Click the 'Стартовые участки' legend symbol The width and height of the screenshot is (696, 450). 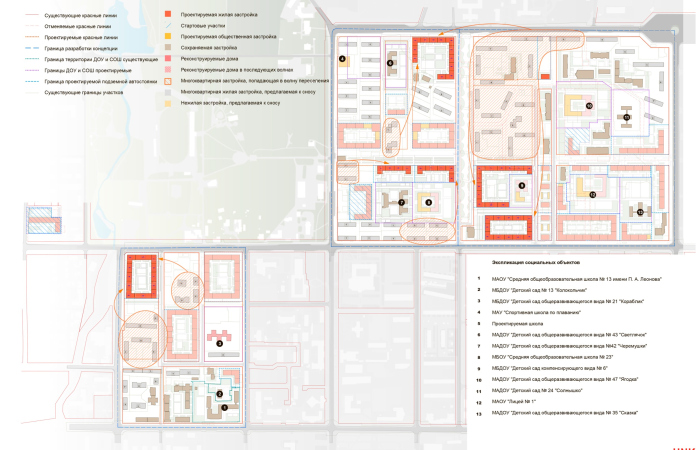[x=167, y=27]
